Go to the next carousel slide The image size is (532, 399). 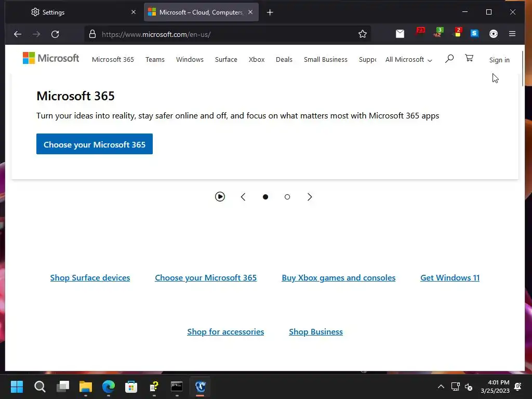(310, 197)
